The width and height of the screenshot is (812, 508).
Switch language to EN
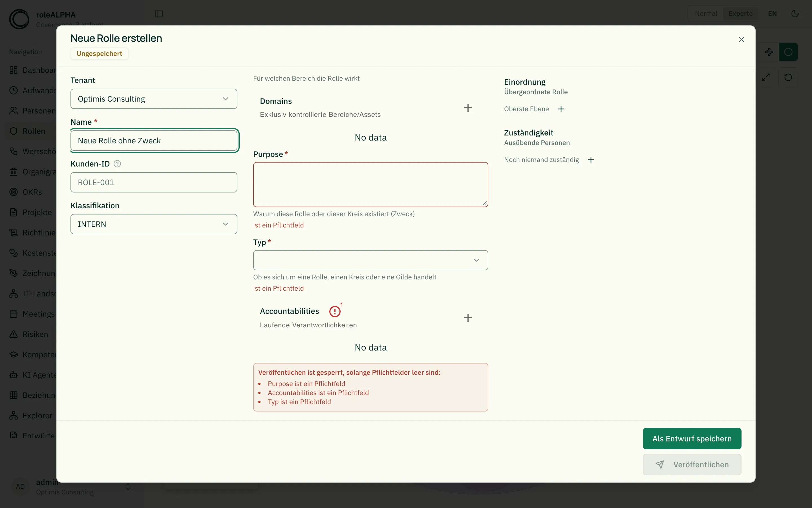773,14
